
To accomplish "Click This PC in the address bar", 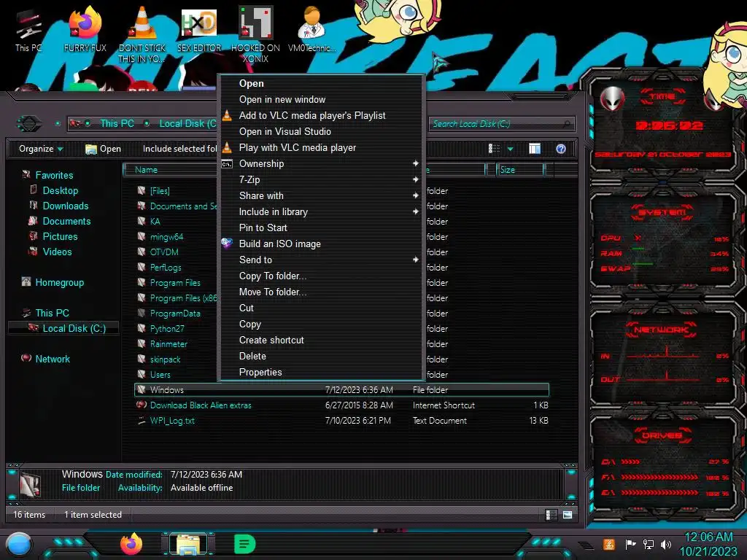I will [117, 123].
